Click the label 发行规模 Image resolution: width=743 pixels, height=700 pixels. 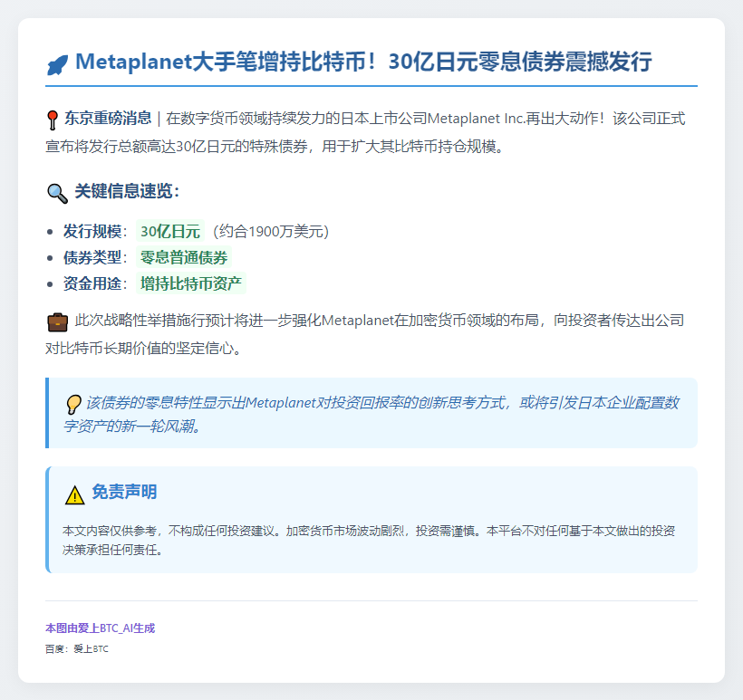(x=92, y=231)
